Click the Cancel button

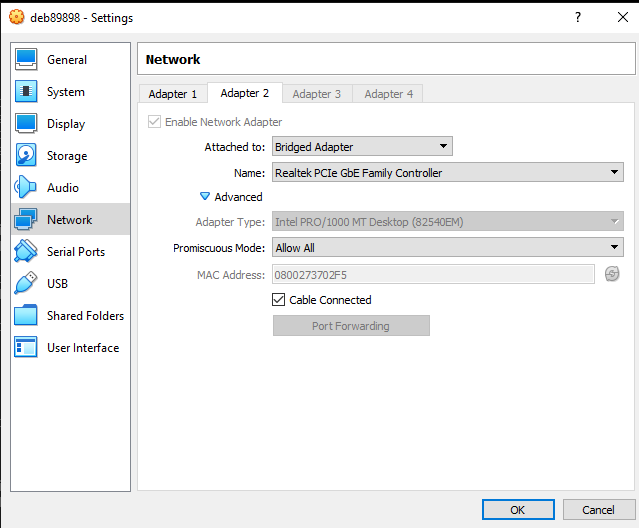(598, 510)
